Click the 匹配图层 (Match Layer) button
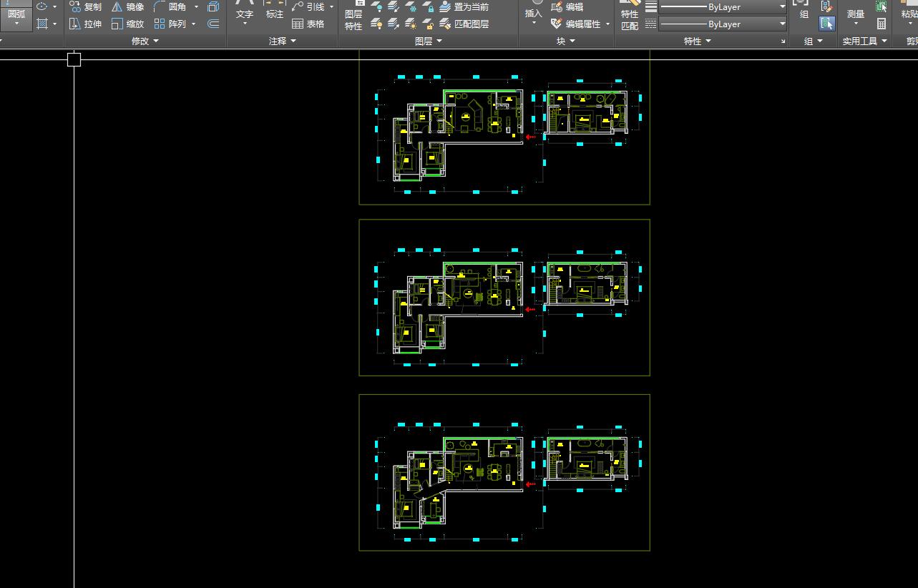Image resolution: width=918 pixels, height=588 pixels. pos(464,24)
